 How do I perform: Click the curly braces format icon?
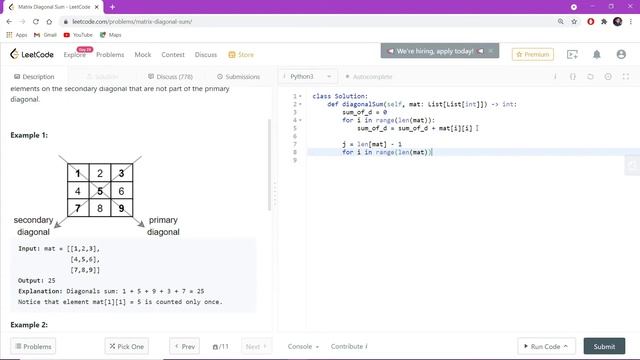pos(573,77)
